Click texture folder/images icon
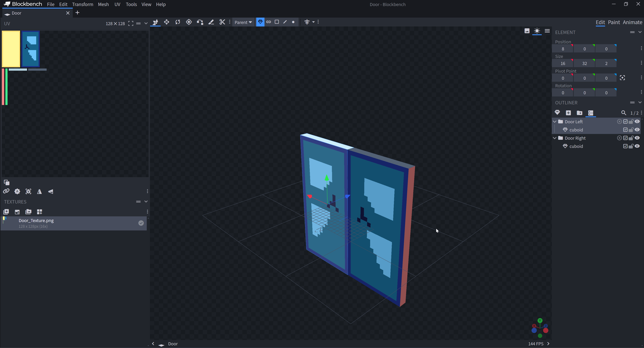The height and width of the screenshot is (348, 644). coord(29,212)
